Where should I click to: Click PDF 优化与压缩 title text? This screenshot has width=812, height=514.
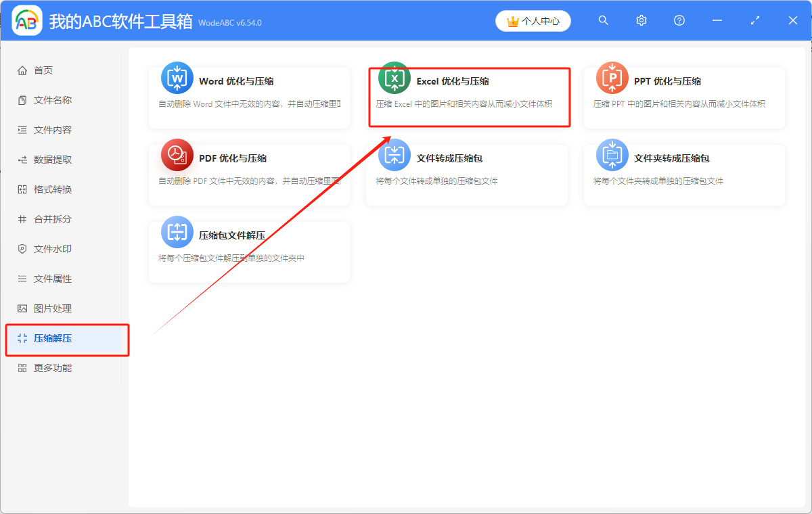click(x=233, y=158)
